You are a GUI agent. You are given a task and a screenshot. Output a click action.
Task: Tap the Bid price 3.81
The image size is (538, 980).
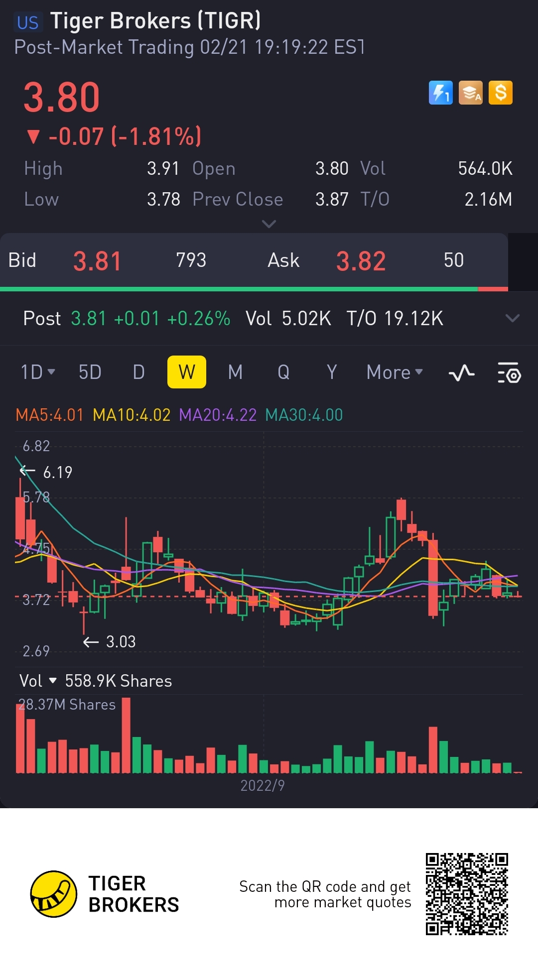(x=97, y=261)
